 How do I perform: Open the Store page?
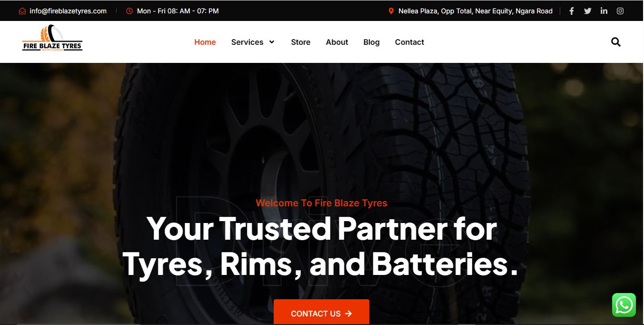coord(301,42)
